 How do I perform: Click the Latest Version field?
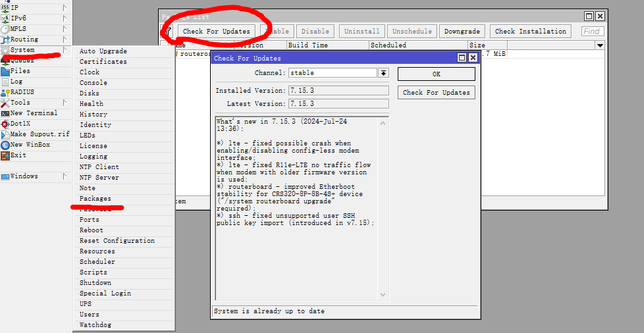(x=338, y=104)
